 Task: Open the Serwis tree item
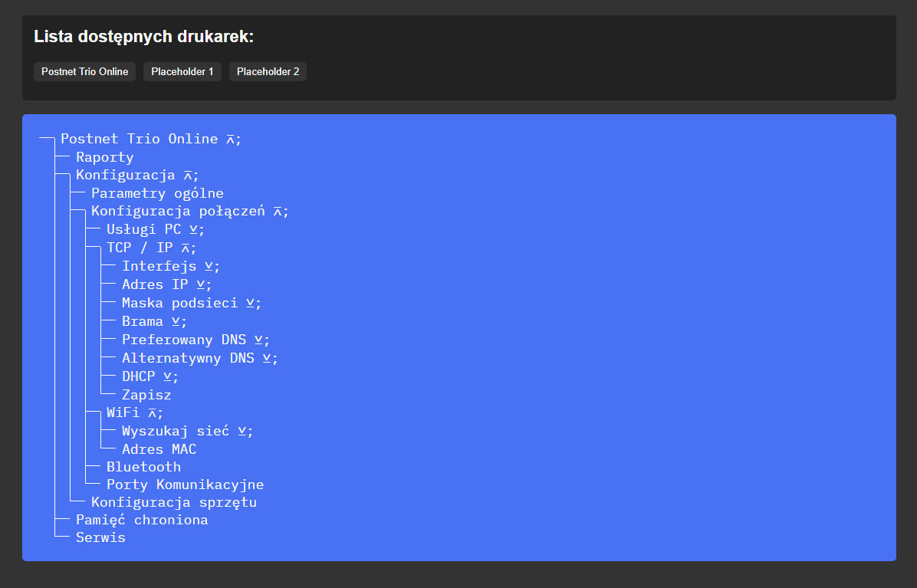tap(100, 537)
